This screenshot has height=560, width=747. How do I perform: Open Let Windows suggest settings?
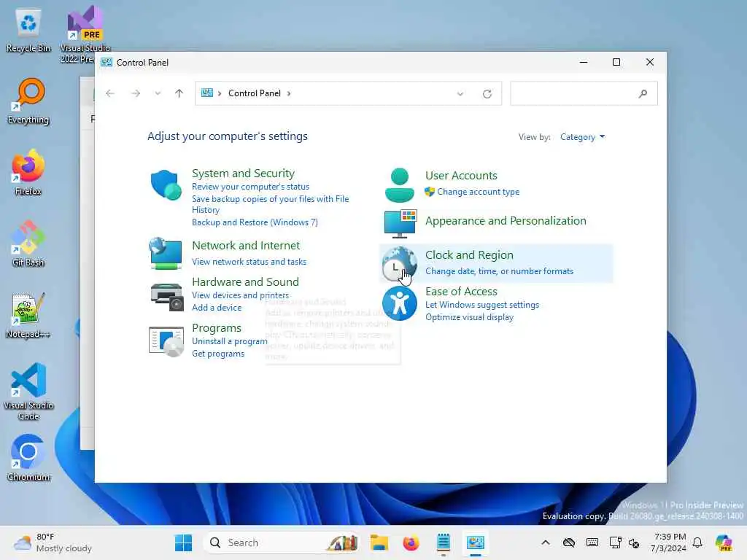click(482, 305)
